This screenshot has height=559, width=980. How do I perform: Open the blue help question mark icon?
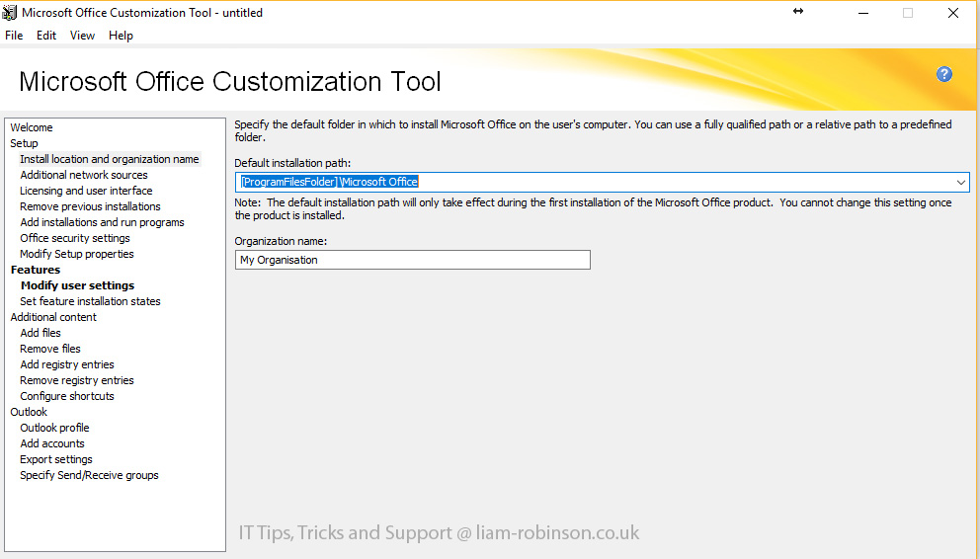[943, 74]
